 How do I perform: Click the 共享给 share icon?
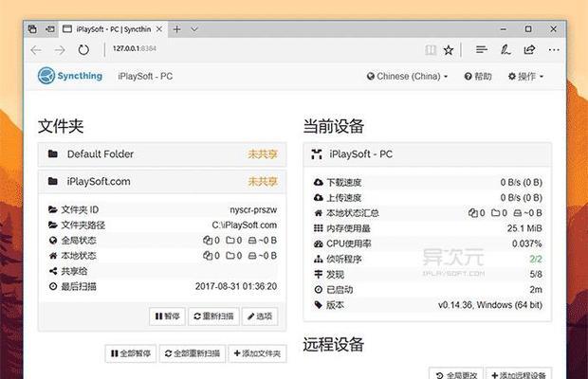[x=53, y=271]
